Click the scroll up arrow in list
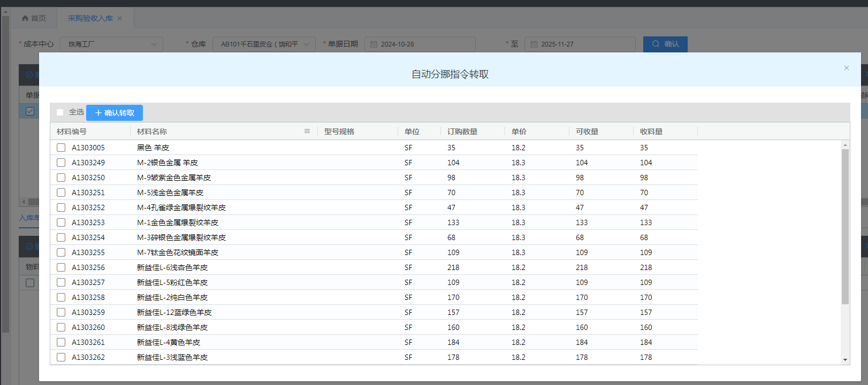 click(x=845, y=145)
